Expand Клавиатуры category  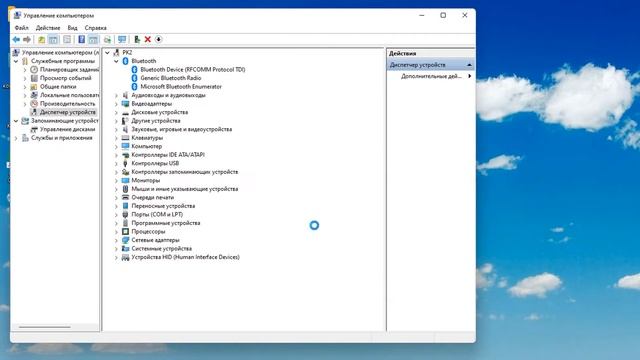tap(116, 138)
